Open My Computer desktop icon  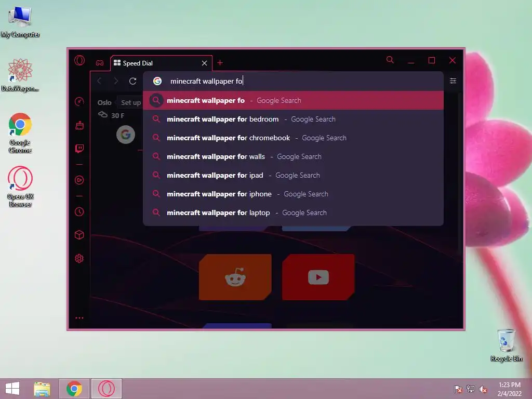coord(20,21)
